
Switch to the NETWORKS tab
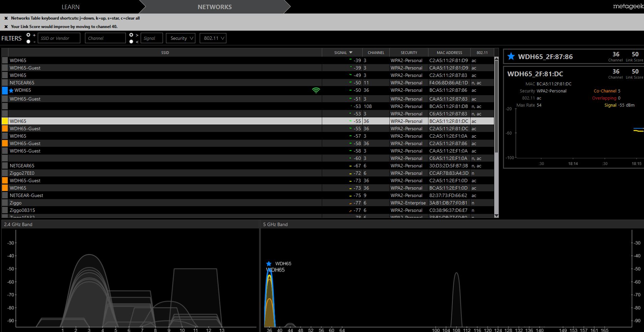coord(215,7)
